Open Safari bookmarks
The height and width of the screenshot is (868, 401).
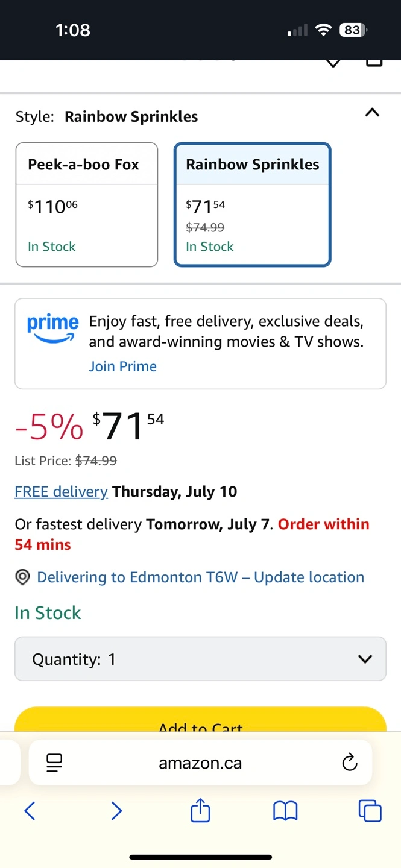click(x=285, y=811)
